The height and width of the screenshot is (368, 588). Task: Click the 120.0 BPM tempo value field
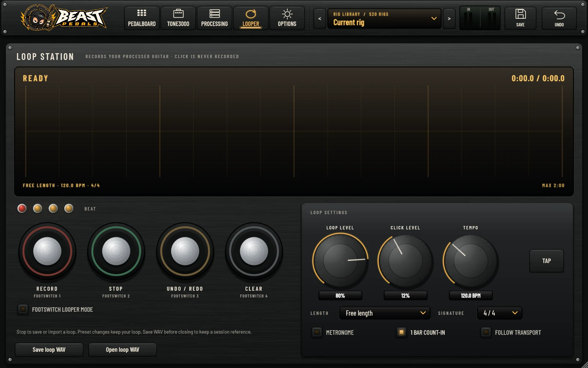[x=471, y=296]
